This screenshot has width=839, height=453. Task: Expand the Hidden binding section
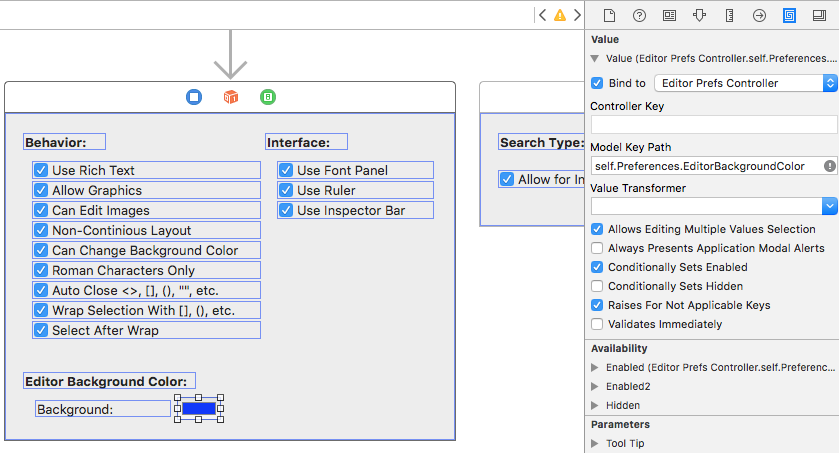[594, 405]
